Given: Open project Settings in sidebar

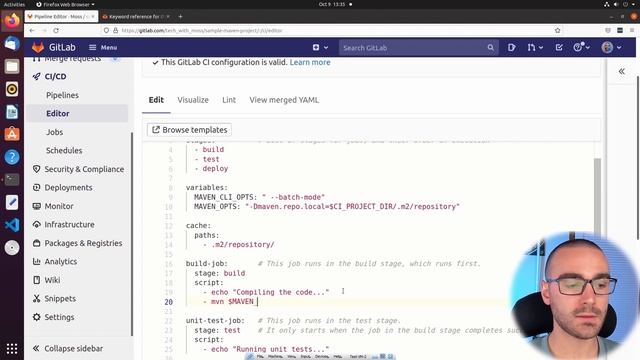Looking at the screenshot, I should tap(59, 317).
